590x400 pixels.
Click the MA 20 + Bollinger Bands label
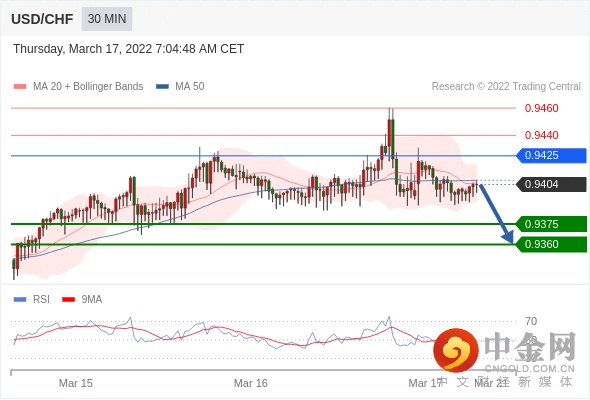[x=88, y=87]
